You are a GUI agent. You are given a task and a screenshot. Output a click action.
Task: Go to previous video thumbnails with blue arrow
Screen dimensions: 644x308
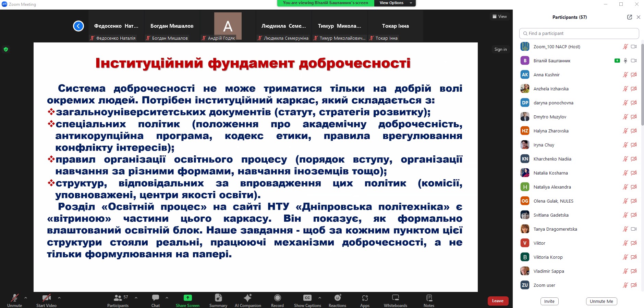78,26
